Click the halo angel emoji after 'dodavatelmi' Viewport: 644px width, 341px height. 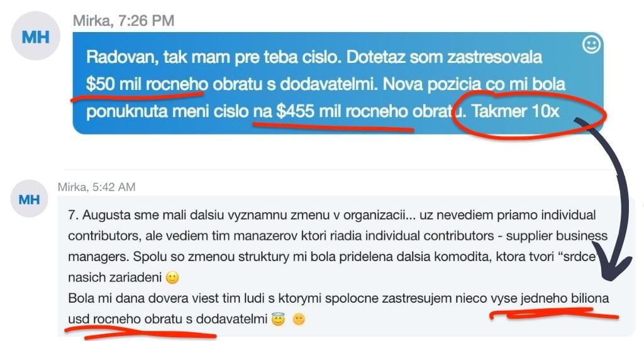click(278, 319)
